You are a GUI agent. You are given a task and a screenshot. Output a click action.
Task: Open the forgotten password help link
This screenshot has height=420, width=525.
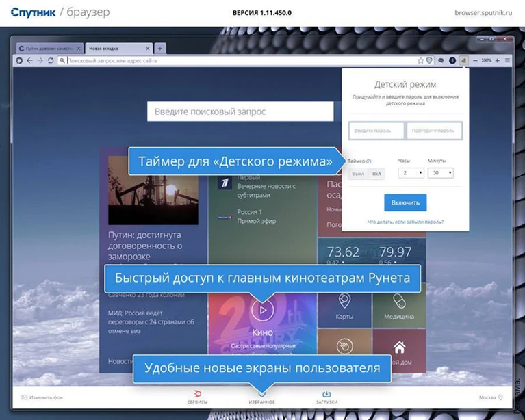click(x=405, y=222)
